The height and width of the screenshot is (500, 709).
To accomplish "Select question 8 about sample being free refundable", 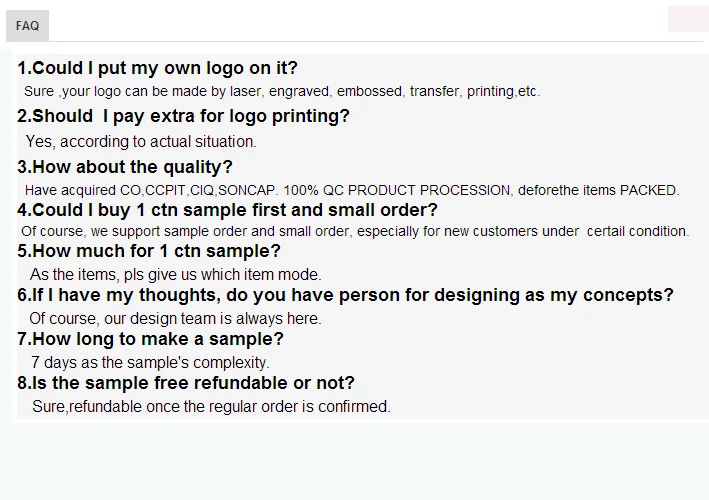I will click(186, 383).
